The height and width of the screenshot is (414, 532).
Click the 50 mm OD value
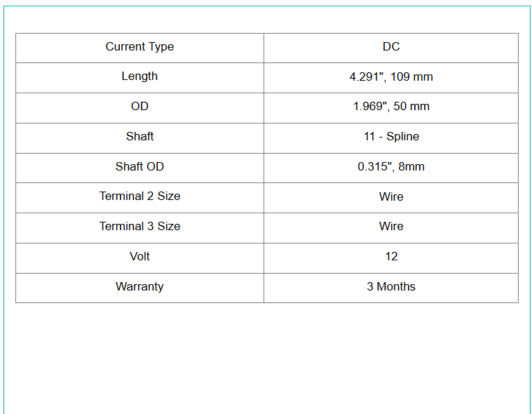[x=413, y=107]
